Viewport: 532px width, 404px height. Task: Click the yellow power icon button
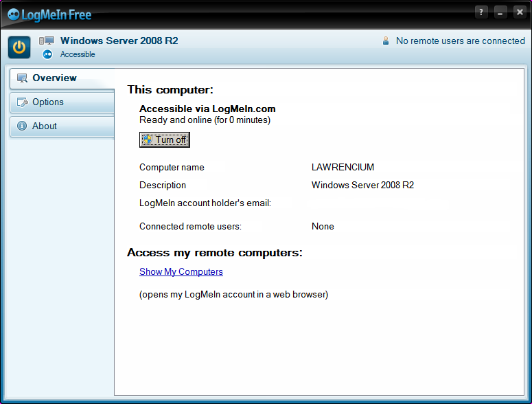click(x=19, y=47)
